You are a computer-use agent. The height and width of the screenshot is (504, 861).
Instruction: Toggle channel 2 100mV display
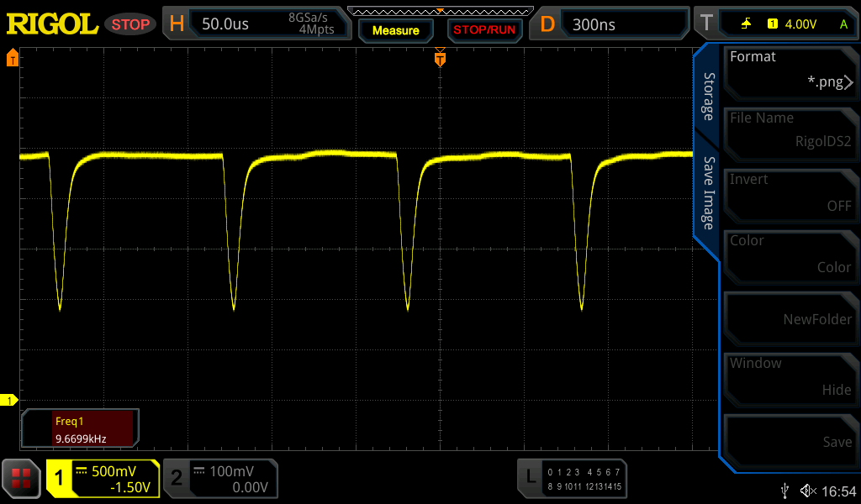click(x=219, y=479)
